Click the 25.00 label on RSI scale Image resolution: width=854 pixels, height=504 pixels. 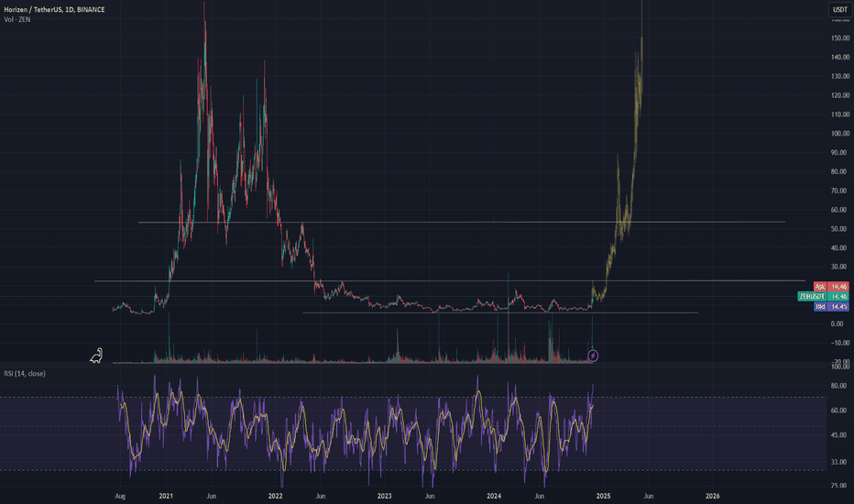pyautogui.click(x=839, y=486)
